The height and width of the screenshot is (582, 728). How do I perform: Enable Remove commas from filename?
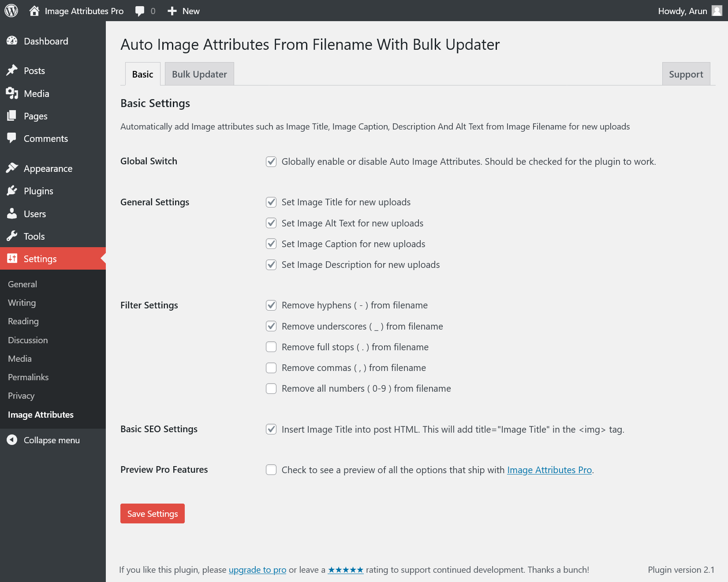click(271, 368)
